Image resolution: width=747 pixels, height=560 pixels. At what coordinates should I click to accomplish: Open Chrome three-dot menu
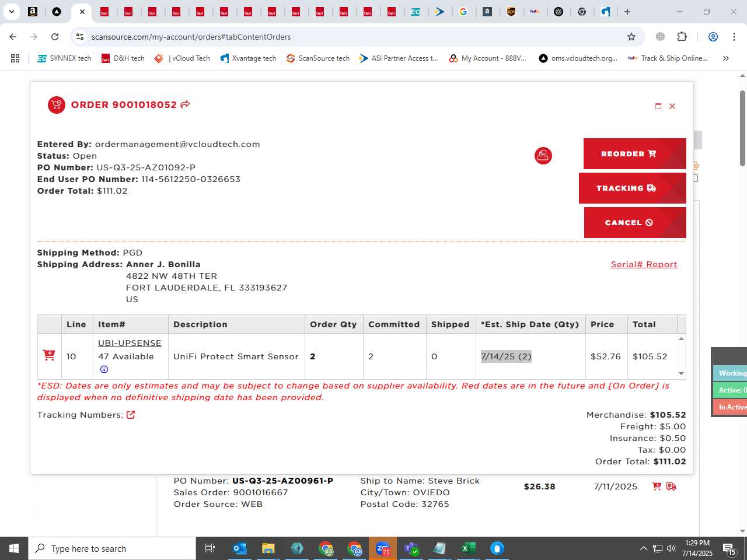click(734, 37)
